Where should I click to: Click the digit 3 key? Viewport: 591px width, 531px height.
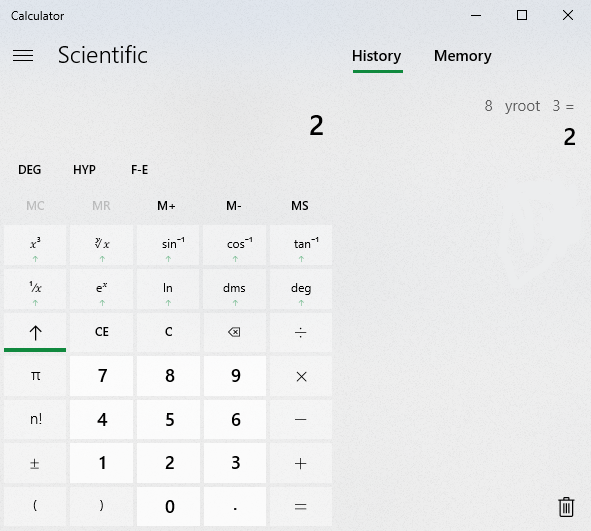pos(234,463)
